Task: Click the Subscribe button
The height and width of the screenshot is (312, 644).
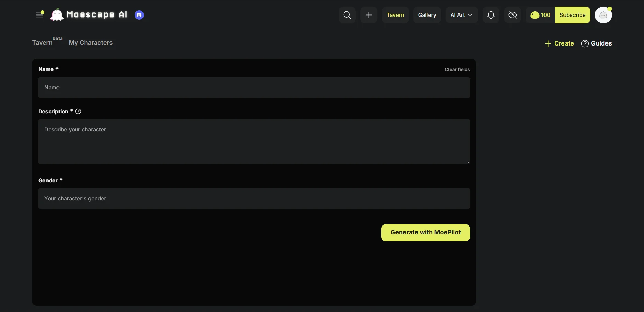Action: (x=572, y=15)
